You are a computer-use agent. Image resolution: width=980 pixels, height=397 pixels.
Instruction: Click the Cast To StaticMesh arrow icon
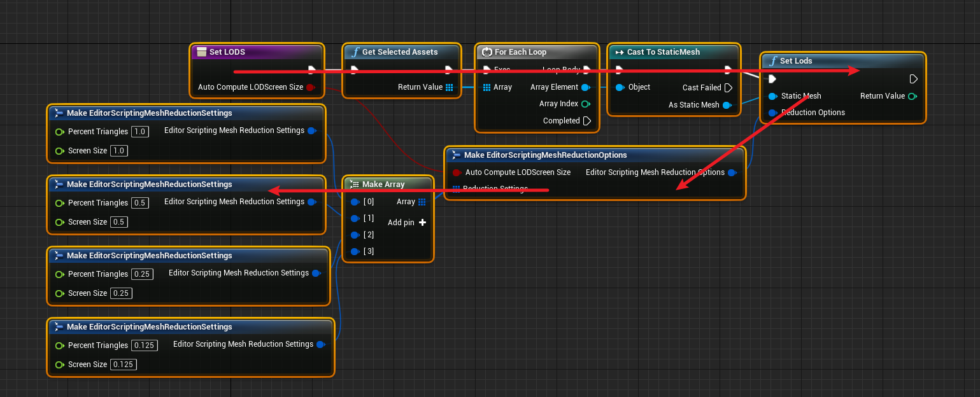(x=620, y=52)
